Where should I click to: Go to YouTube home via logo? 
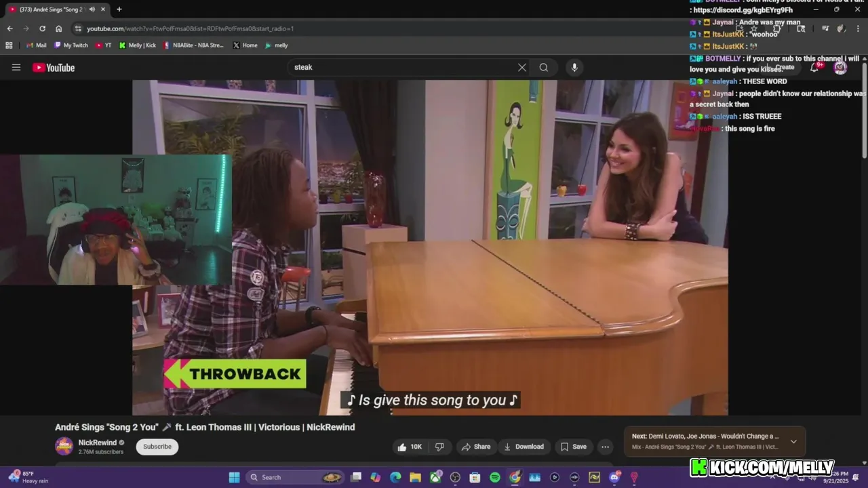tap(54, 67)
